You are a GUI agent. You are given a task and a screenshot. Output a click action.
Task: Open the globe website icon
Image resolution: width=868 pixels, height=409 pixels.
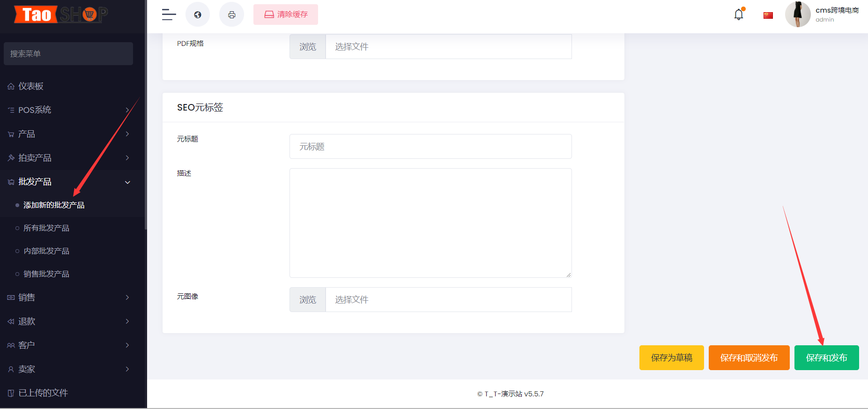point(198,15)
